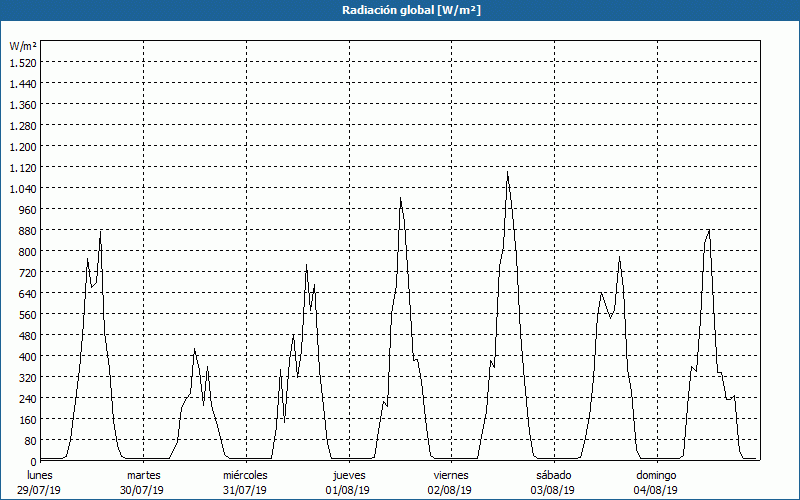Screen dimensions: 800x500
Task: Select the 80 y-axis value
Action: click(x=31, y=440)
